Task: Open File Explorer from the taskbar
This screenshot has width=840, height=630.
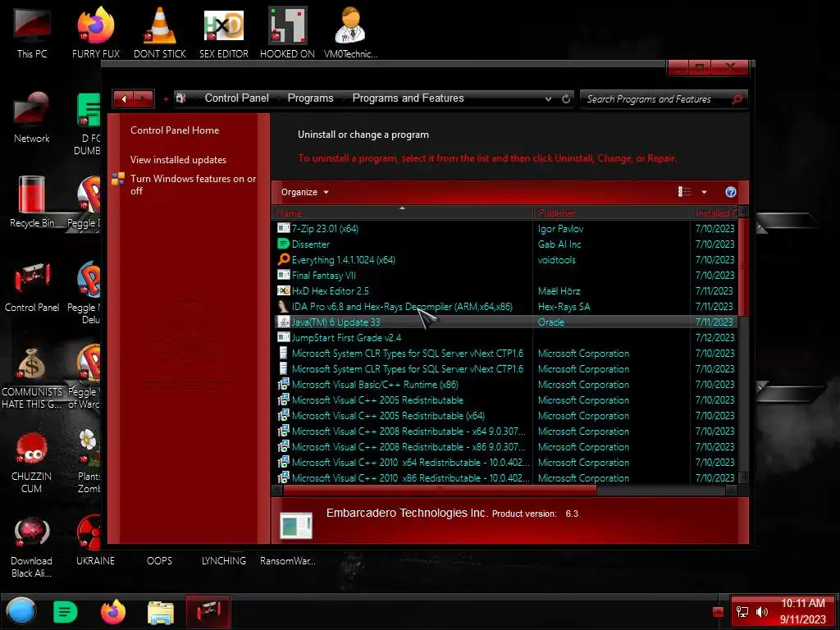Action: 160,612
